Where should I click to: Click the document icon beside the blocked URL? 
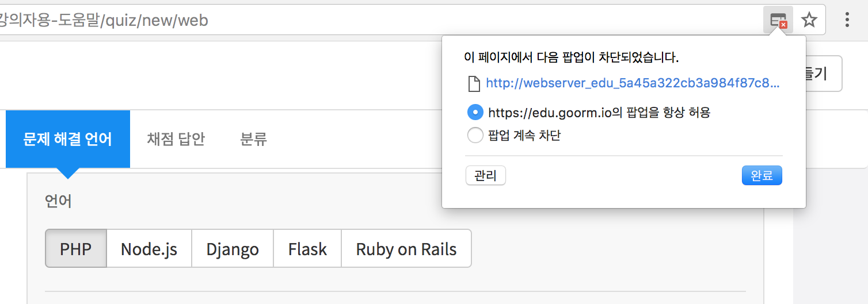click(x=474, y=84)
